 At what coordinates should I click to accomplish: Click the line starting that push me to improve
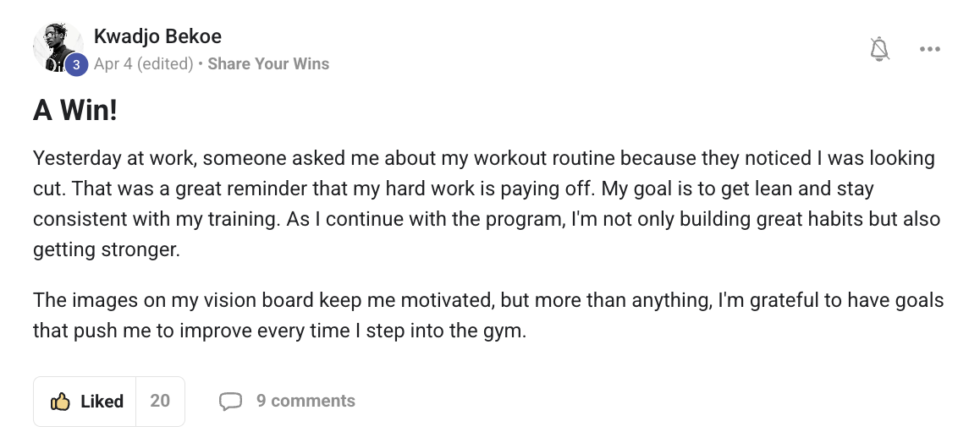click(x=279, y=331)
